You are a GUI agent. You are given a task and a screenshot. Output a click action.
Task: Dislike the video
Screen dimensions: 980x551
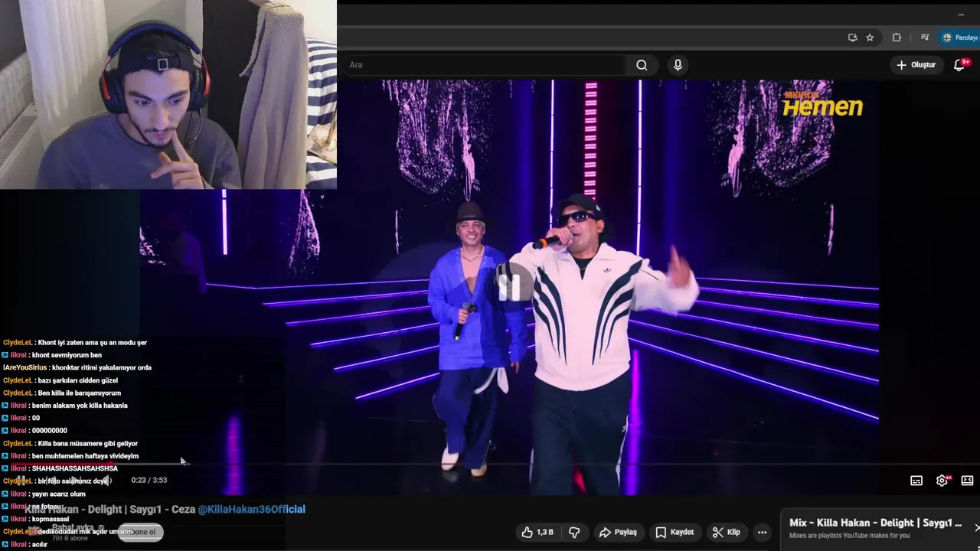click(x=574, y=532)
